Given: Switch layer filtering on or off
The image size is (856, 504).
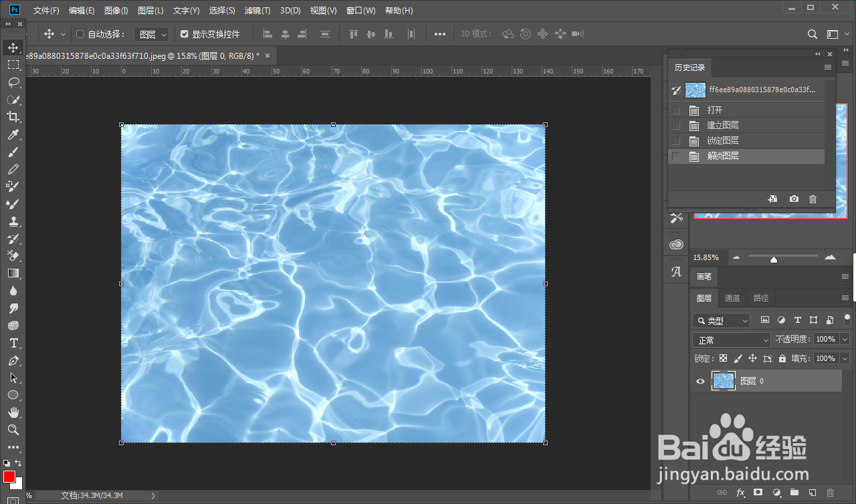Looking at the screenshot, I should tap(847, 320).
